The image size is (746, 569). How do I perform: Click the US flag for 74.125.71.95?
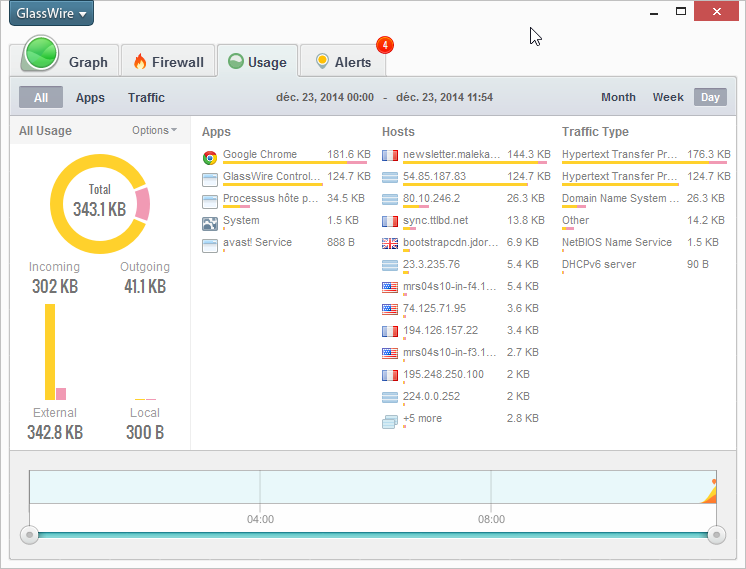pyautogui.click(x=390, y=309)
